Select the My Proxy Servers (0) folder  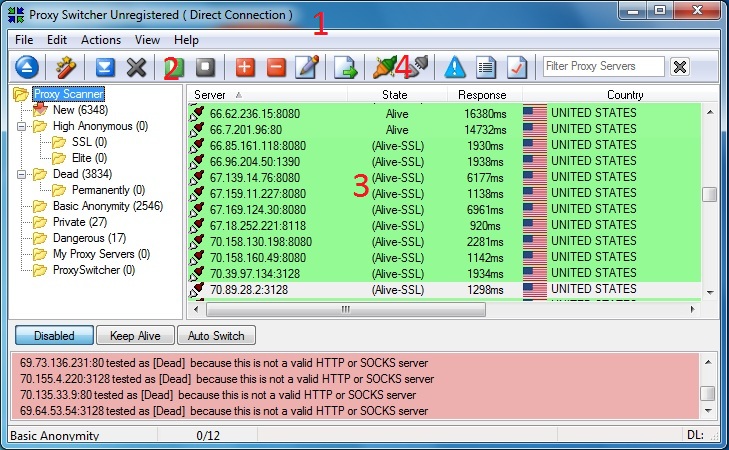(101, 254)
